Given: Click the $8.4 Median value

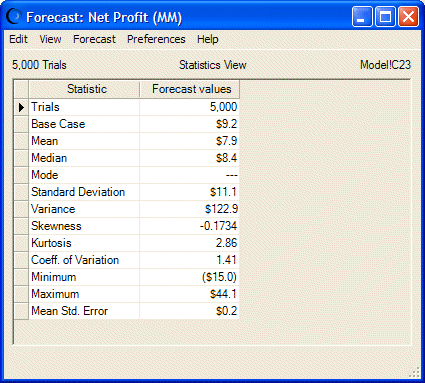Looking at the screenshot, I should point(226,158).
